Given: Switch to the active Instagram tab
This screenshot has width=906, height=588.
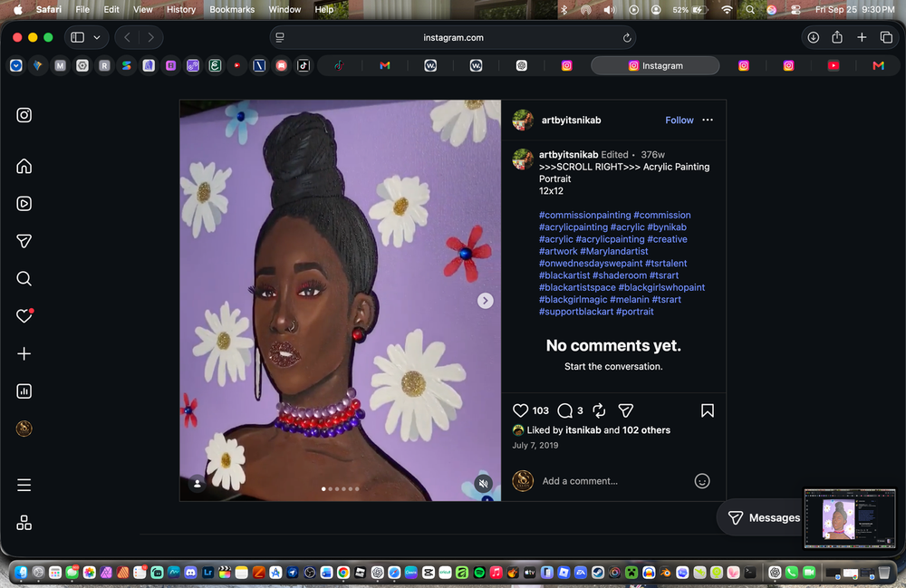Looking at the screenshot, I should 655,66.
